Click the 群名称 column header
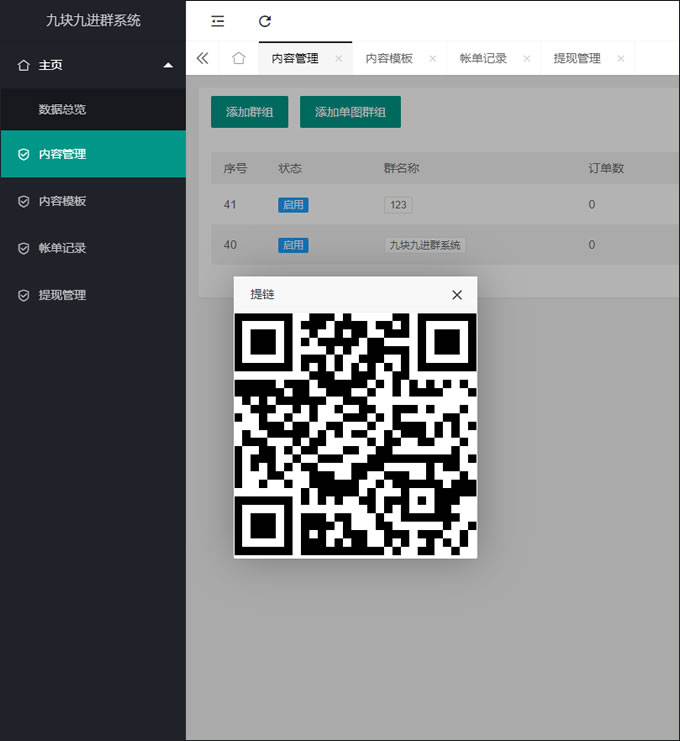 tap(401, 168)
